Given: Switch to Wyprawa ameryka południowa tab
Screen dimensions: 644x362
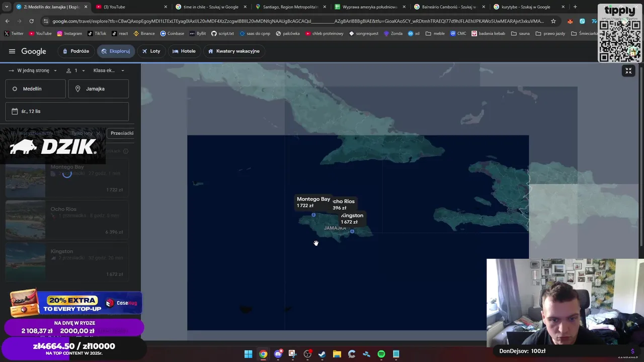Looking at the screenshot, I should click(x=370, y=7).
